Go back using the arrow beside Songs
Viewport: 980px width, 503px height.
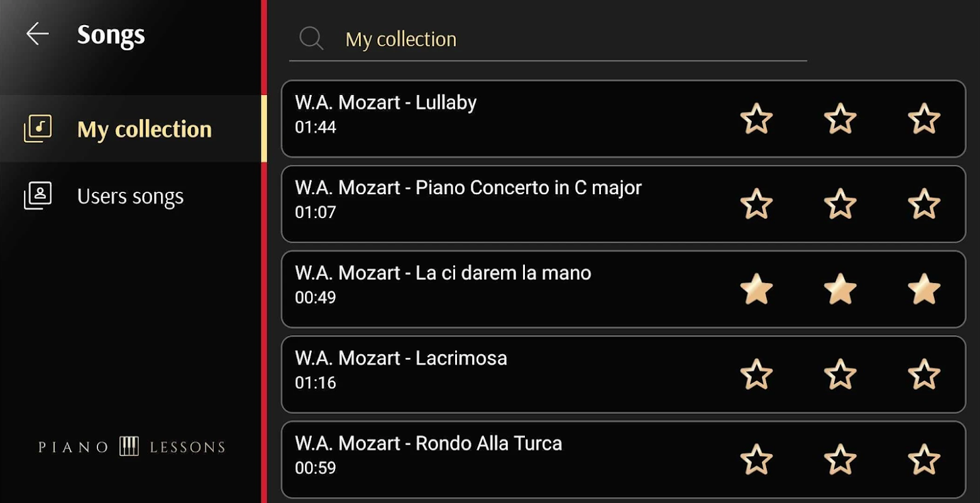coord(38,34)
